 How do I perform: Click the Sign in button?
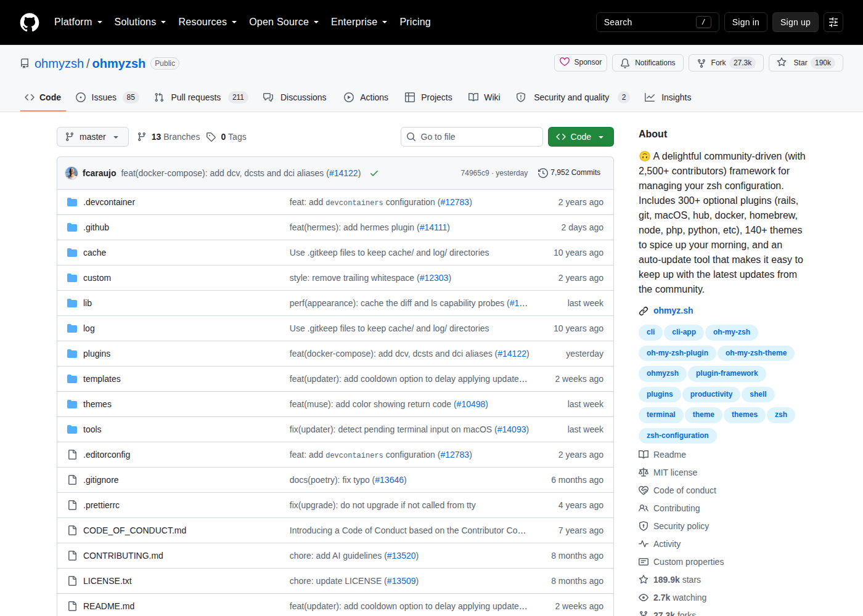[745, 22]
